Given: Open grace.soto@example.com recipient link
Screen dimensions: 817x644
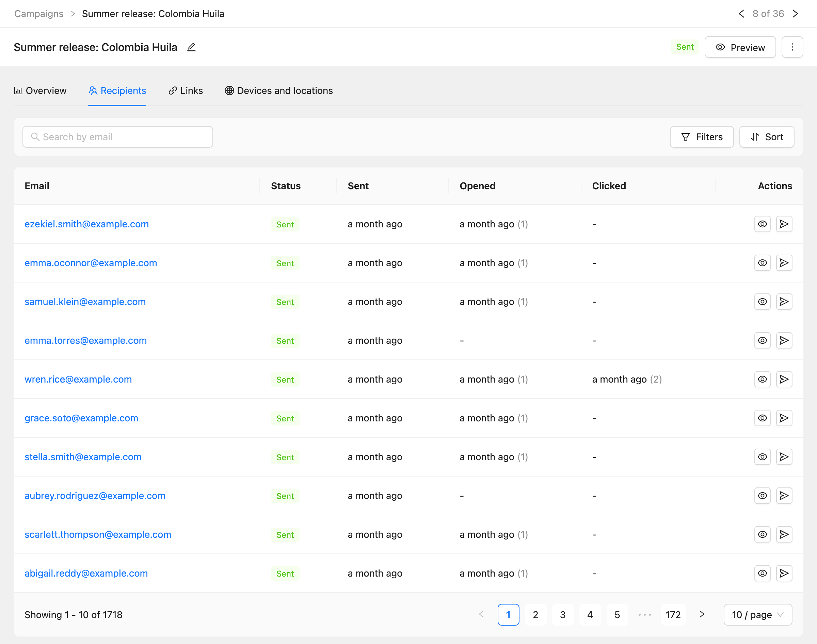Looking at the screenshot, I should point(81,418).
